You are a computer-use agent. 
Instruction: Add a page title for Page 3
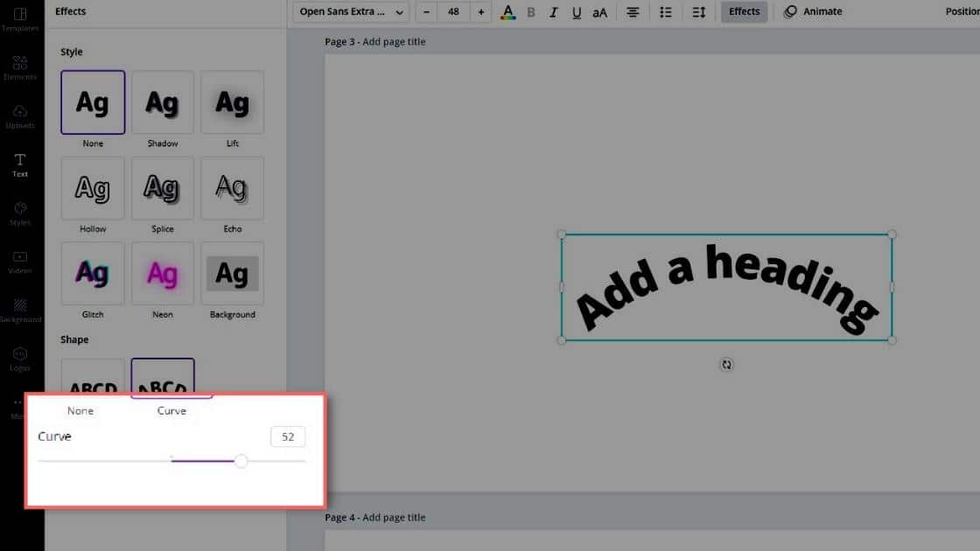tap(394, 42)
